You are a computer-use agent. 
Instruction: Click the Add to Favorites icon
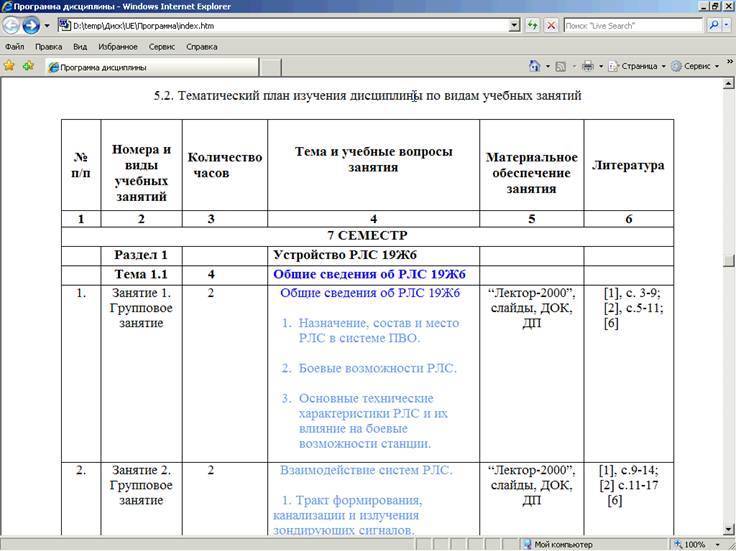28,66
